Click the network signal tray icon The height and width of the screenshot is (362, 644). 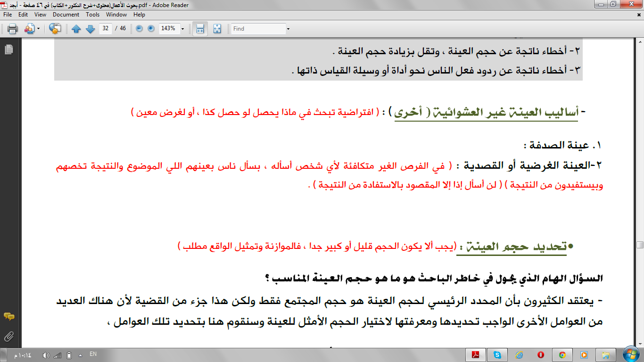tap(58, 355)
